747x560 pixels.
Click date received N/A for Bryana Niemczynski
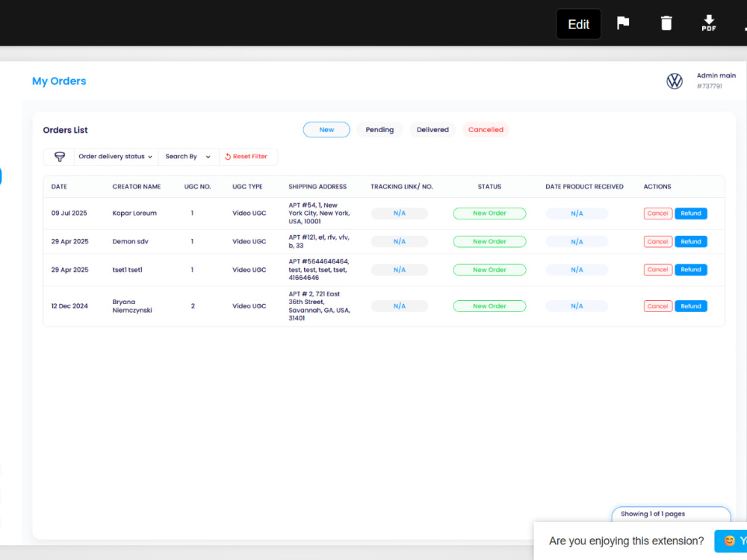(x=577, y=306)
